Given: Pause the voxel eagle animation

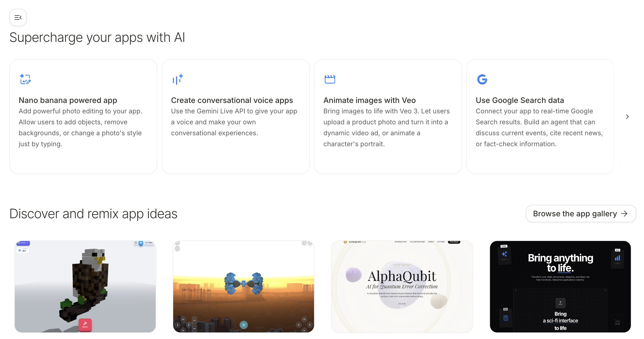Looking at the screenshot, I should tap(141, 242).
